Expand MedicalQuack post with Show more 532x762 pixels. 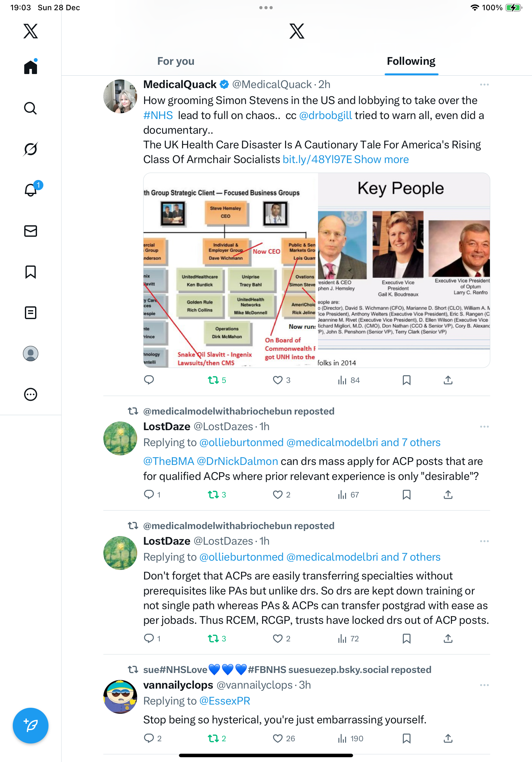[381, 159]
